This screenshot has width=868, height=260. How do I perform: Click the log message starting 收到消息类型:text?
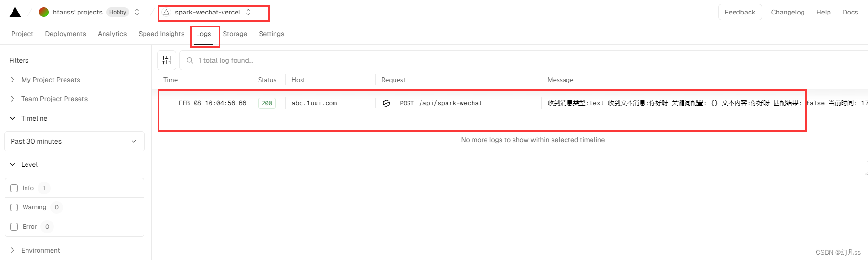point(708,103)
